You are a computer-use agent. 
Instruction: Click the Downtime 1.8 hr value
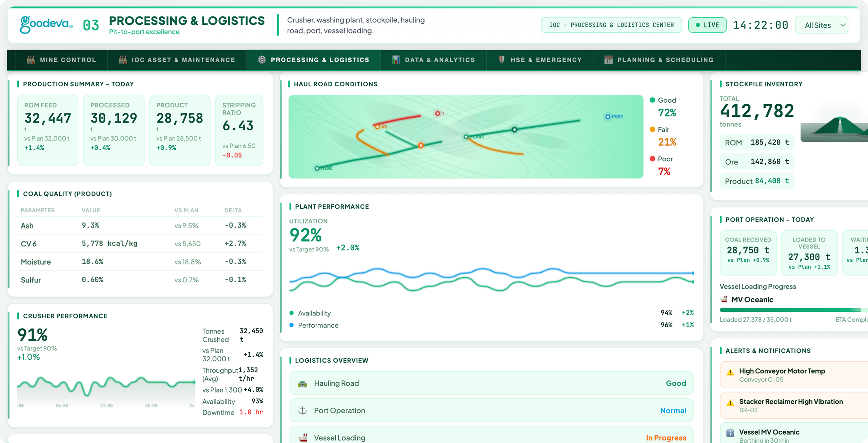click(251, 412)
